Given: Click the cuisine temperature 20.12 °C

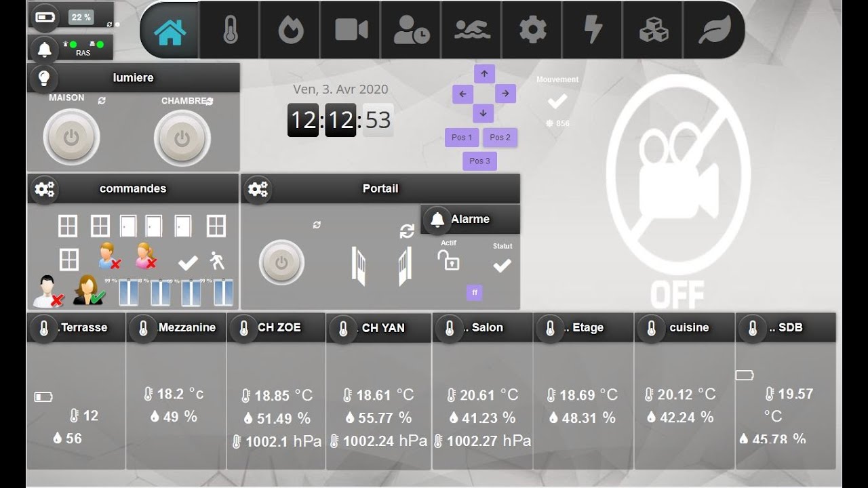Looking at the screenshot, I should pyautogui.click(x=680, y=394).
